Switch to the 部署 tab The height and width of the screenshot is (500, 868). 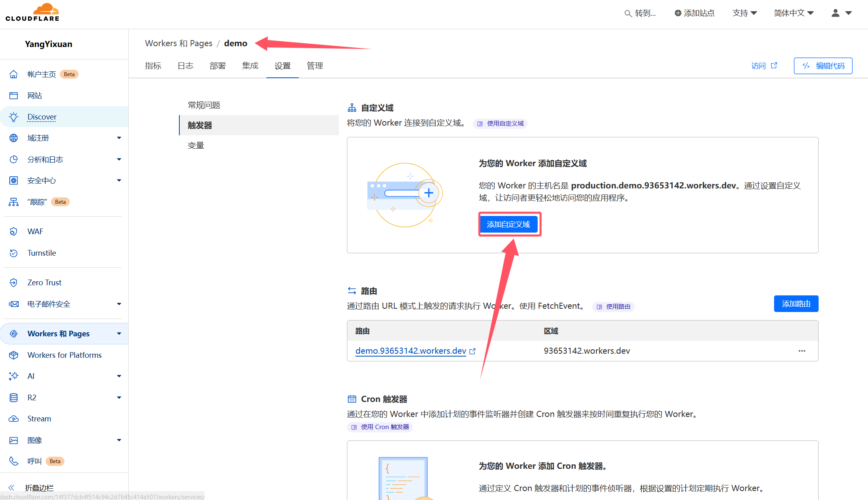tap(218, 66)
